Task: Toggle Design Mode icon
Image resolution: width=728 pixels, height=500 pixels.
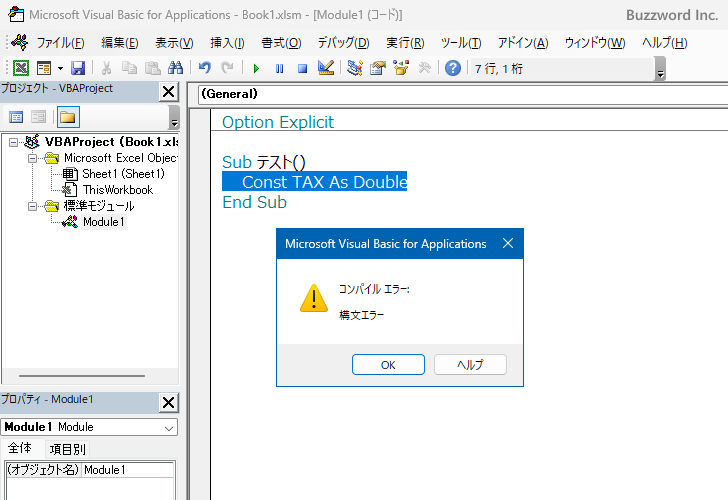Action: coord(326,68)
